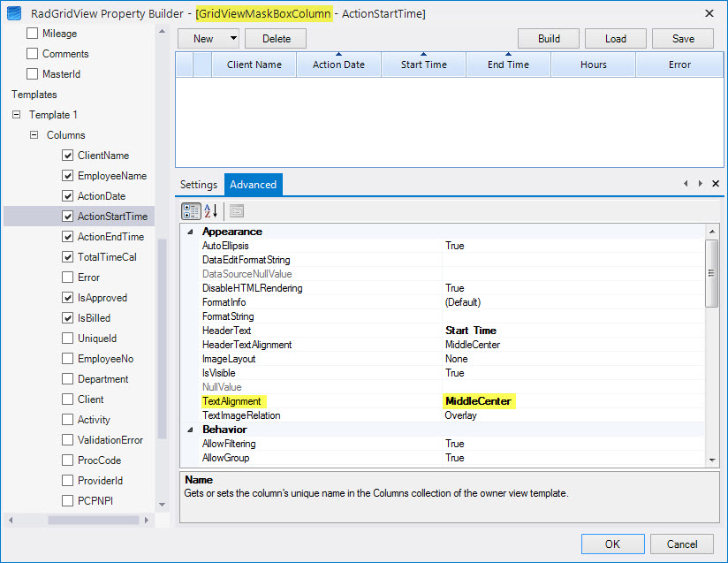The height and width of the screenshot is (563, 728).
Task: Toggle the Comments checkbox
Action: tap(32, 53)
